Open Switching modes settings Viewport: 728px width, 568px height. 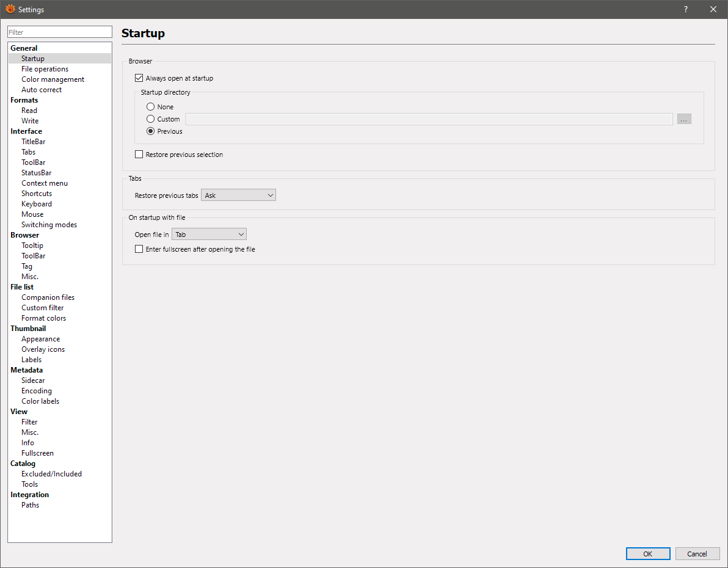coord(49,224)
